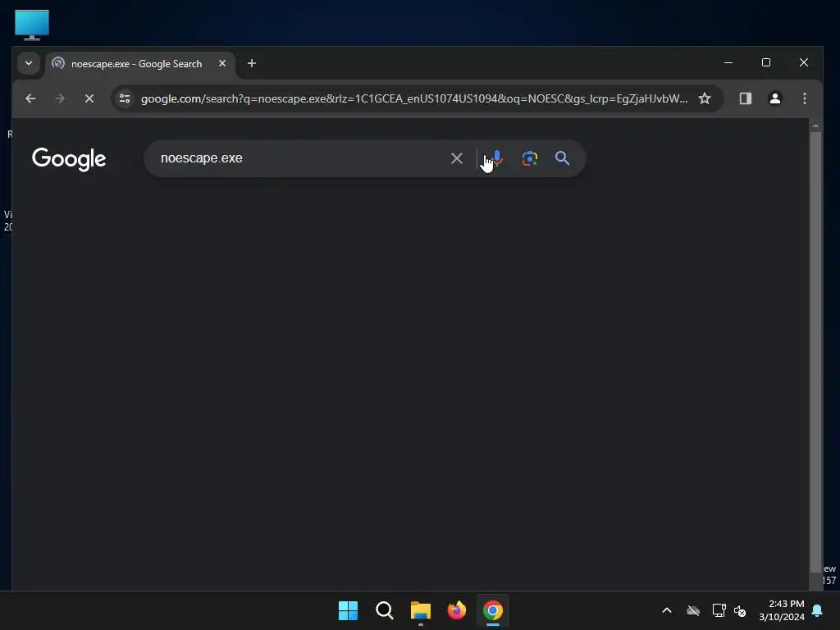The height and width of the screenshot is (630, 840).
Task: Bookmark this tab with the star icon
Action: click(705, 98)
